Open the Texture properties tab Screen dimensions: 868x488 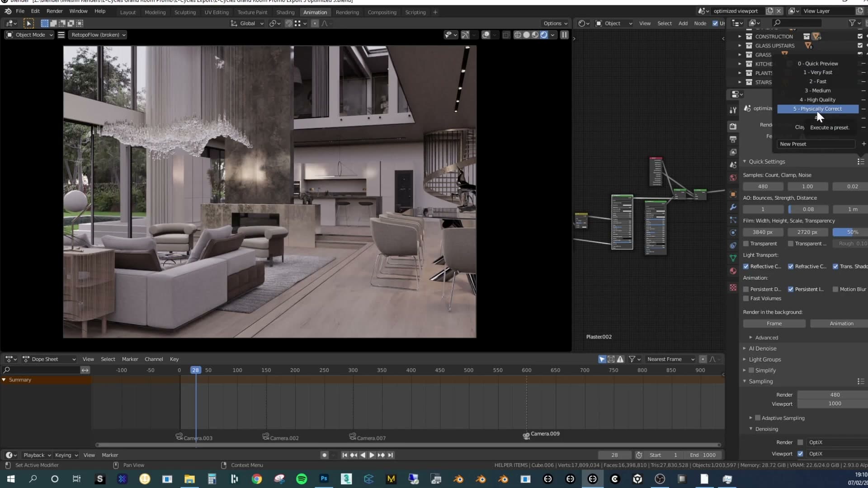[x=733, y=287]
